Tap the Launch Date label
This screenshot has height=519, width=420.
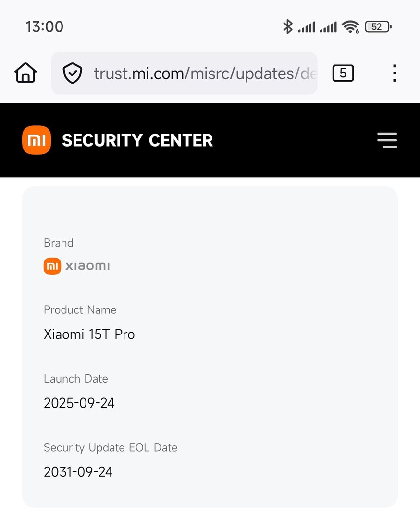(x=76, y=379)
